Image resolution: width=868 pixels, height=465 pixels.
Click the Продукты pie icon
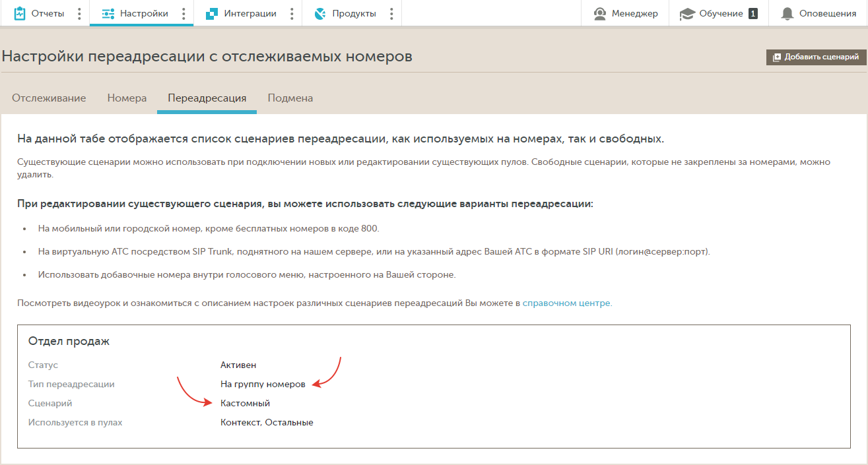pyautogui.click(x=321, y=13)
